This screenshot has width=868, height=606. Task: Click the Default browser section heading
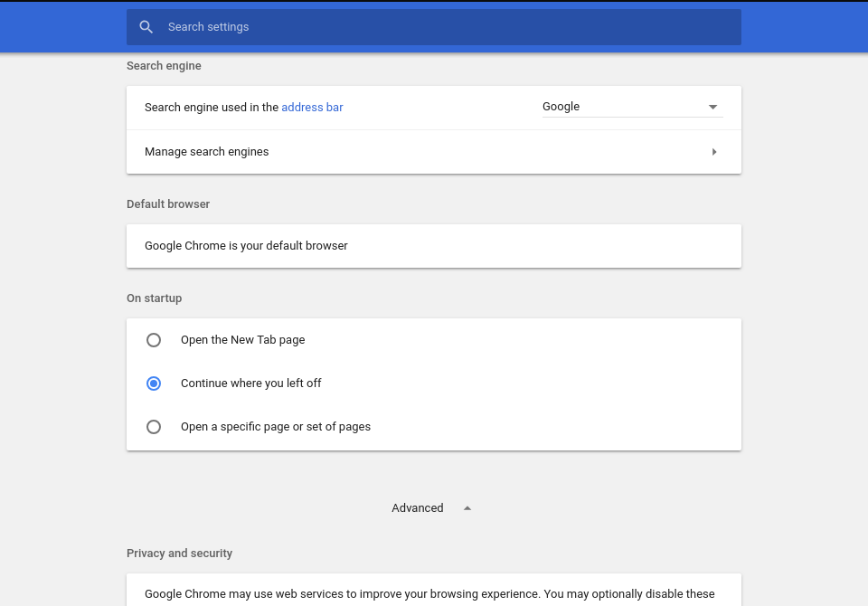pyautogui.click(x=168, y=204)
